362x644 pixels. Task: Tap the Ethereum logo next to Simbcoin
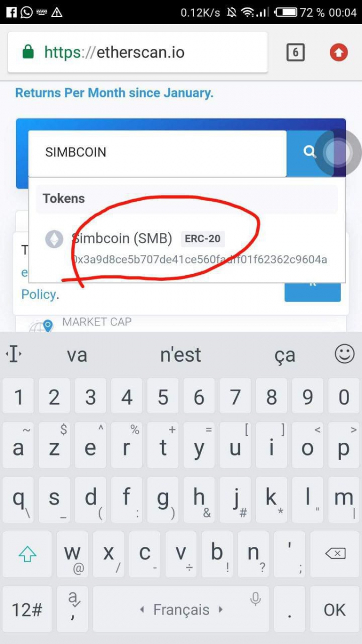(x=54, y=239)
